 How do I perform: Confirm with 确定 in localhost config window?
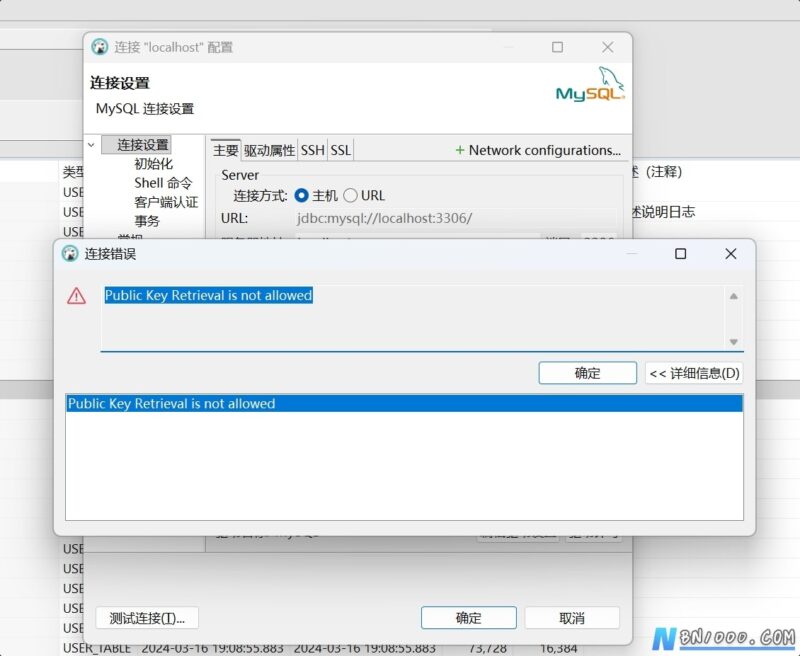pyautogui.click(x=468, y=618)
